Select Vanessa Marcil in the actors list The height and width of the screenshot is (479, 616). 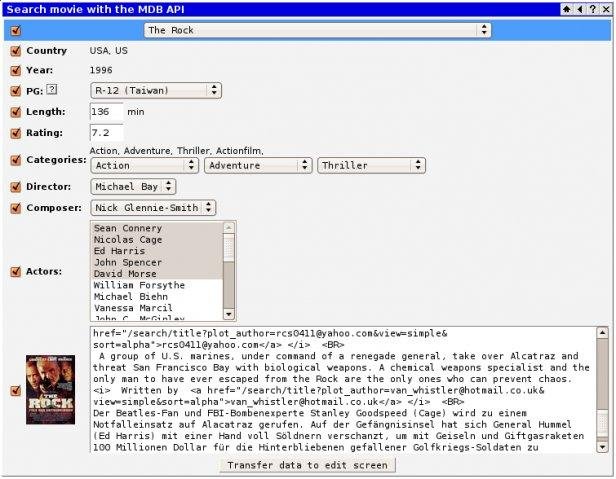click(x=157, y=308)
